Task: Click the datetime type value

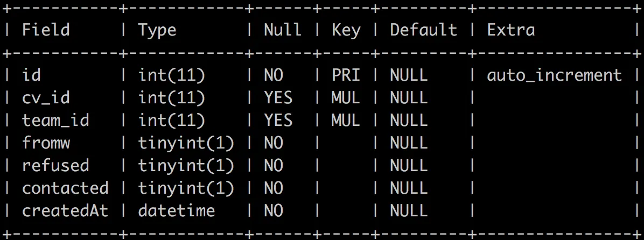Action: click(177, 210)
